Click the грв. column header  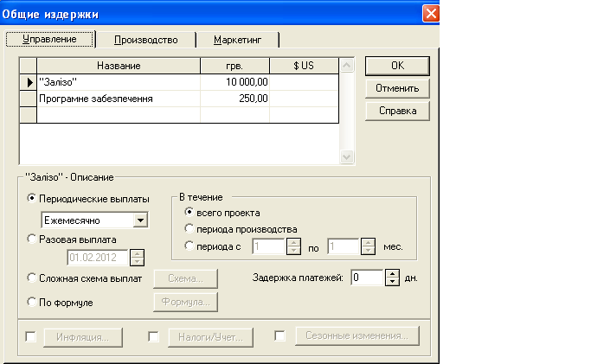[x=234, y=66]
